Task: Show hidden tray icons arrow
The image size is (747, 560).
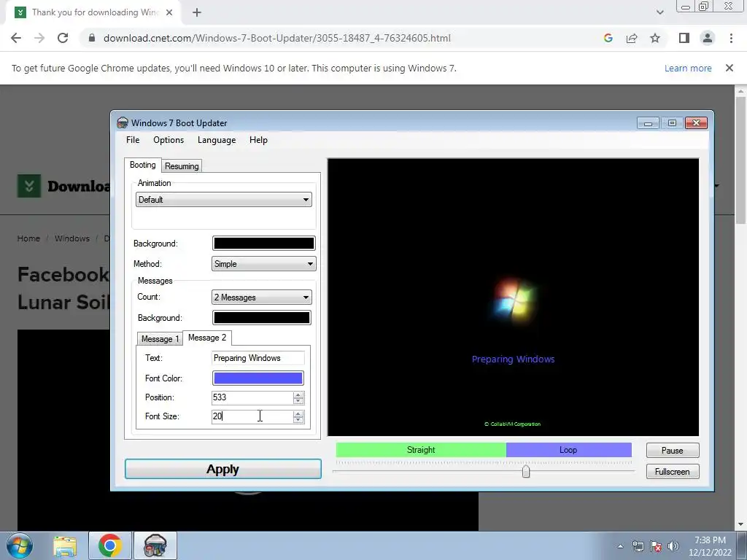Action: [x=620, y=546]
